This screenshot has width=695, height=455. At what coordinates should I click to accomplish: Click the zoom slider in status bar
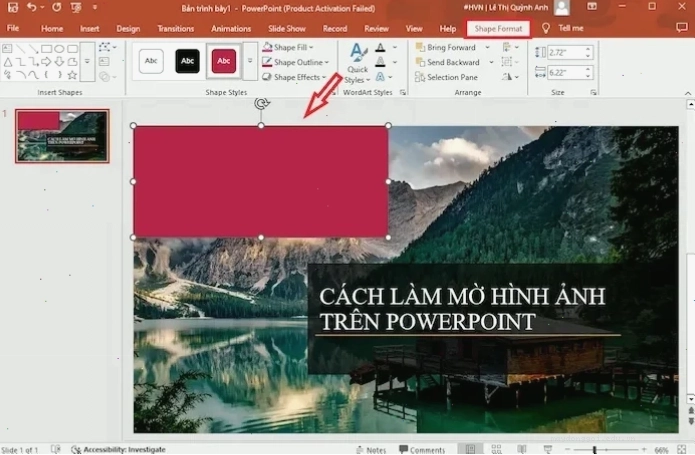[605, 449]
